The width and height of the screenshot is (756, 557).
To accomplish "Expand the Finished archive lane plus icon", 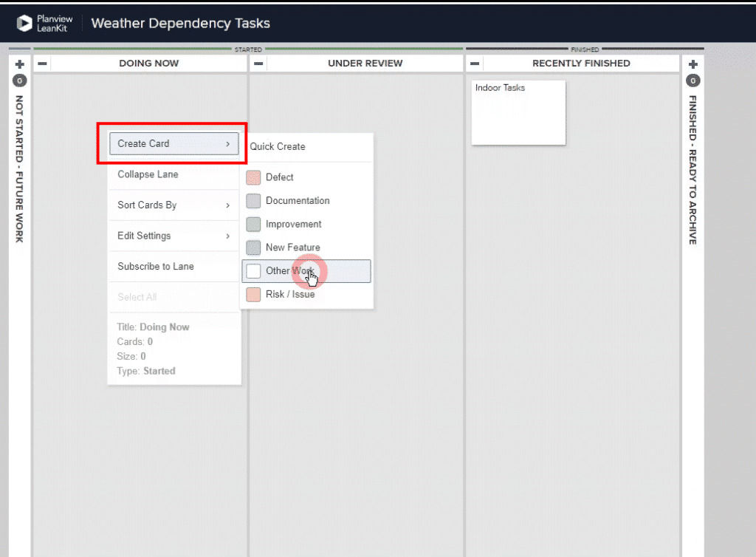I will pos(693,64).
